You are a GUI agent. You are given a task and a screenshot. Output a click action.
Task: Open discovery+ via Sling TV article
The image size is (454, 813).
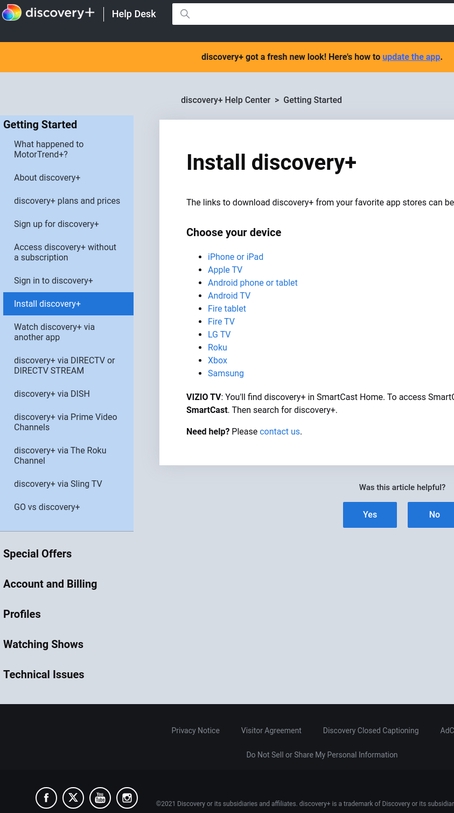(58, 484)
